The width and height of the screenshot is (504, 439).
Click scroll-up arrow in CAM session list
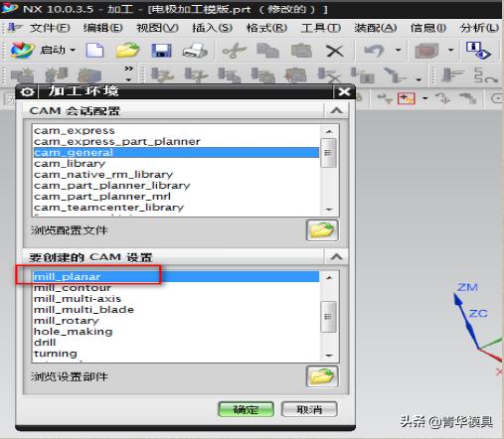[x=329, y=131]
